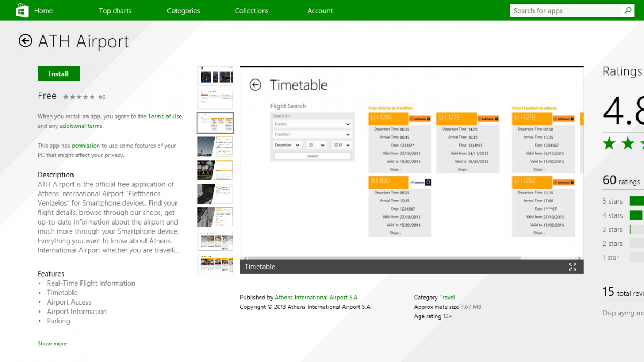Select the highlighted Timetable thumbnail
This screenshot has width=644, height=362.
point(215,123)
